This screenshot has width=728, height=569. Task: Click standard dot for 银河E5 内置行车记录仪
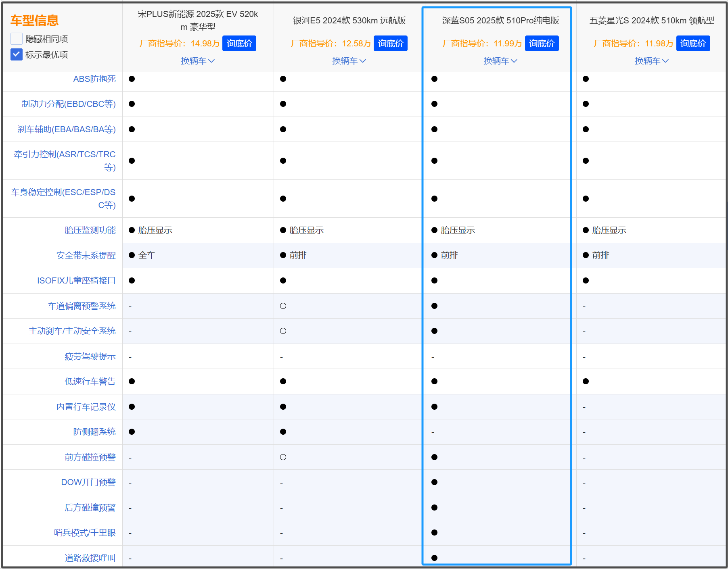[283, 406]
